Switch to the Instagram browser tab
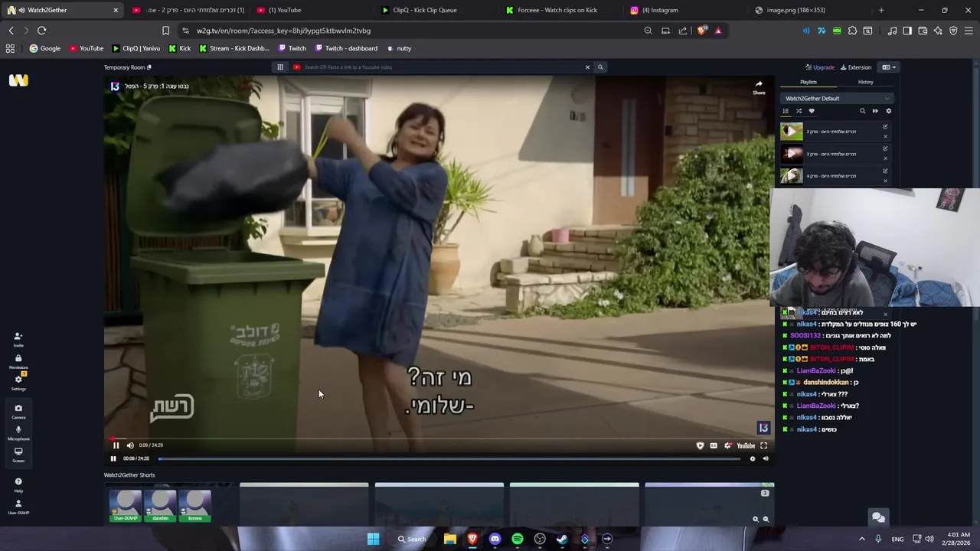Image resolution: width=980 pixels, height=551 pixels. tap(660, 10)
